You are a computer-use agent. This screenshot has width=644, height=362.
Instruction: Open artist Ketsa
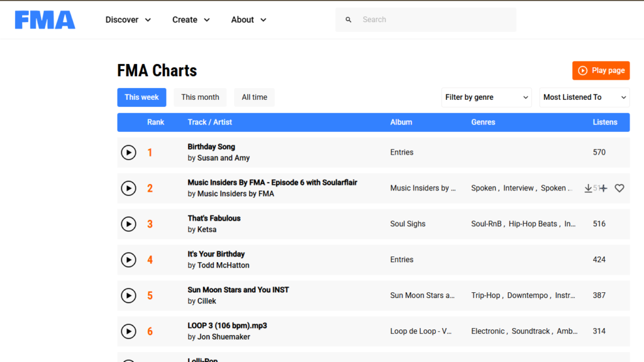click(206, 229)
